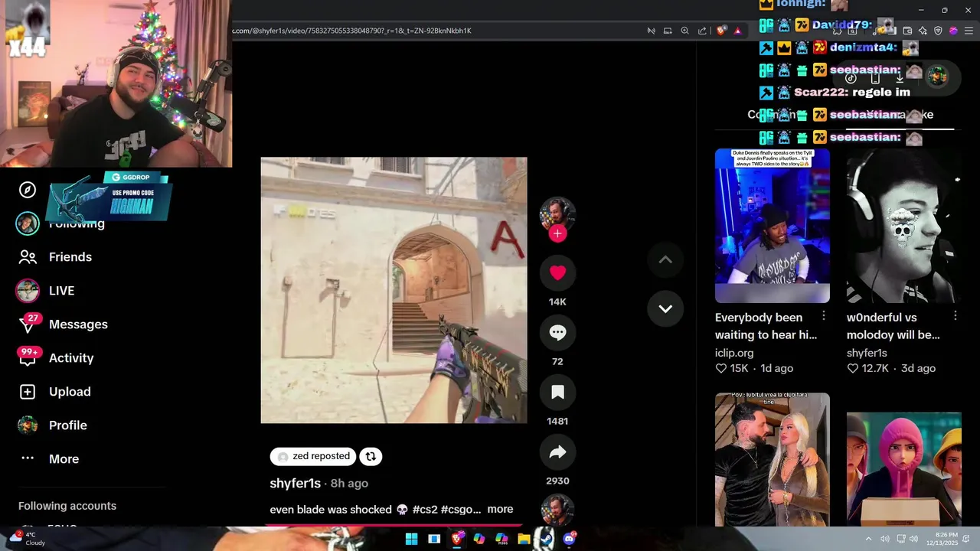Click the 15K likes count

pos(732,368)
